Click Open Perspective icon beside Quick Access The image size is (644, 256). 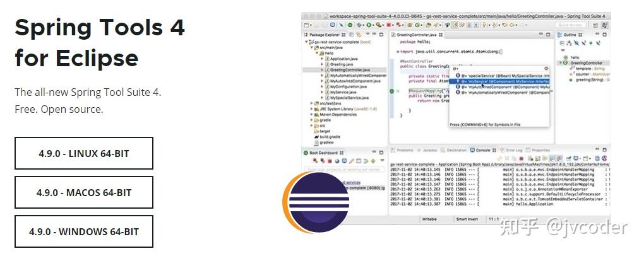pos(595,25)
